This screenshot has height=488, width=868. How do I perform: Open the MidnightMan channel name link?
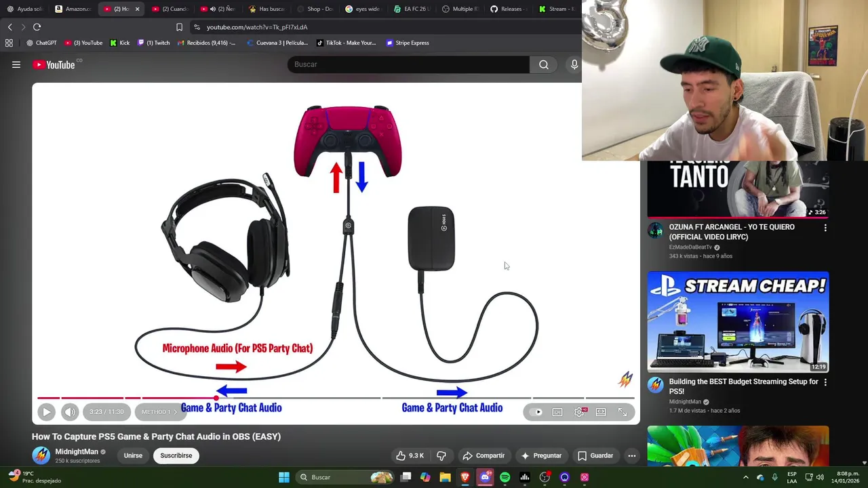click(77, 451)
